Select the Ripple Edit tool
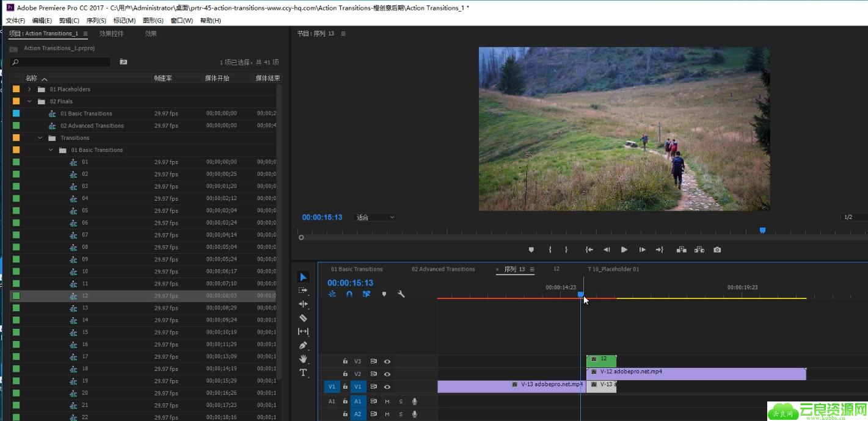868x421 pixels. coord(303,304)
